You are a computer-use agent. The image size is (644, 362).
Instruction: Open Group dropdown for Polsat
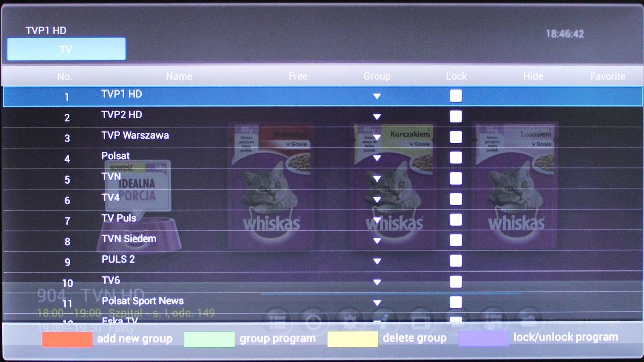pos(377,158)
